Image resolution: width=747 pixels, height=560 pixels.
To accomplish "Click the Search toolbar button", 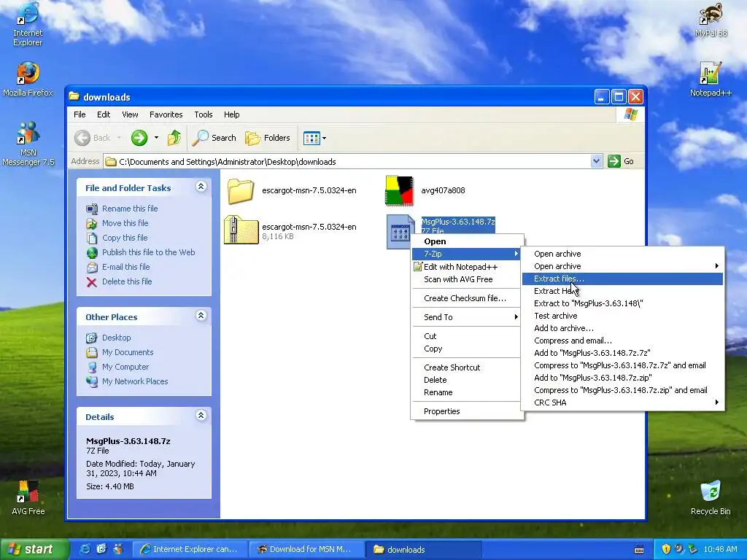I will 214,138.
